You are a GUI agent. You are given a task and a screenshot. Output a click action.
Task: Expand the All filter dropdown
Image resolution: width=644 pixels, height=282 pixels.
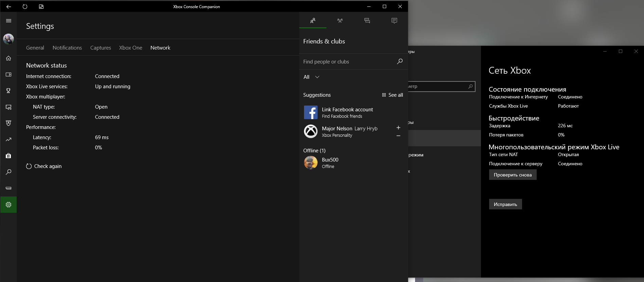click(x=311, y=77)
